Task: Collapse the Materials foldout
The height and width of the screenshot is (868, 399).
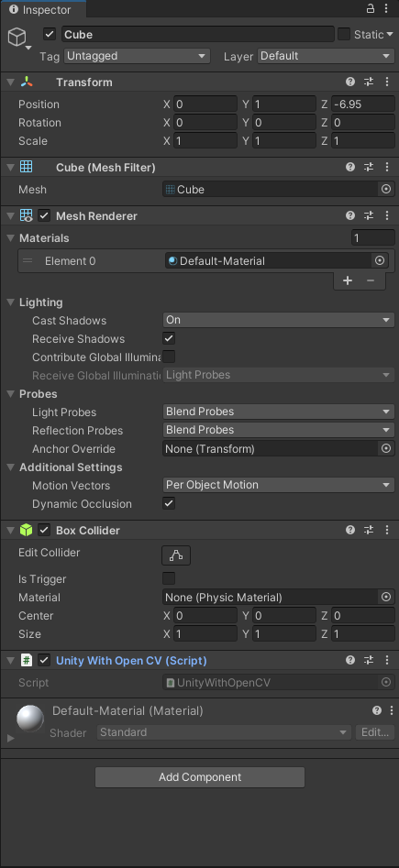Action: (10, 238)
